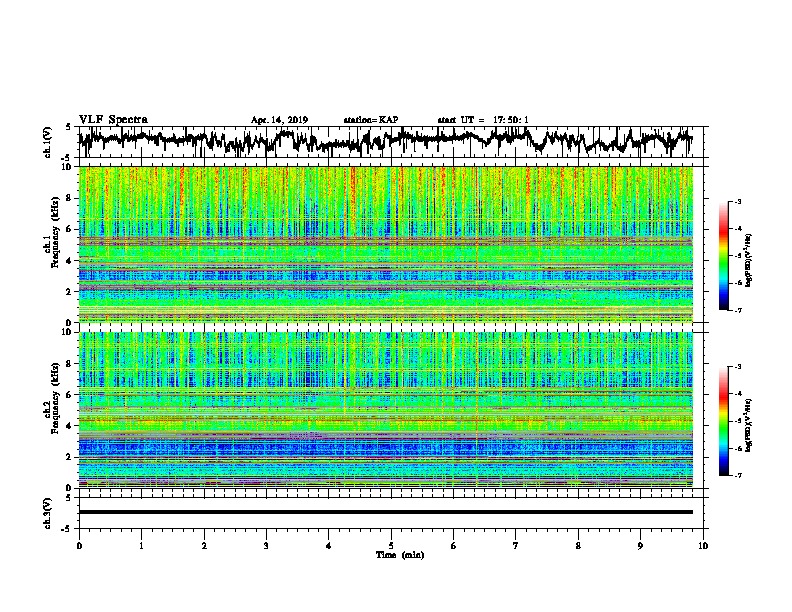The image size is (792, 612).
Task: Click the "ch.3(V)" axis label
Action: point(48,513)
